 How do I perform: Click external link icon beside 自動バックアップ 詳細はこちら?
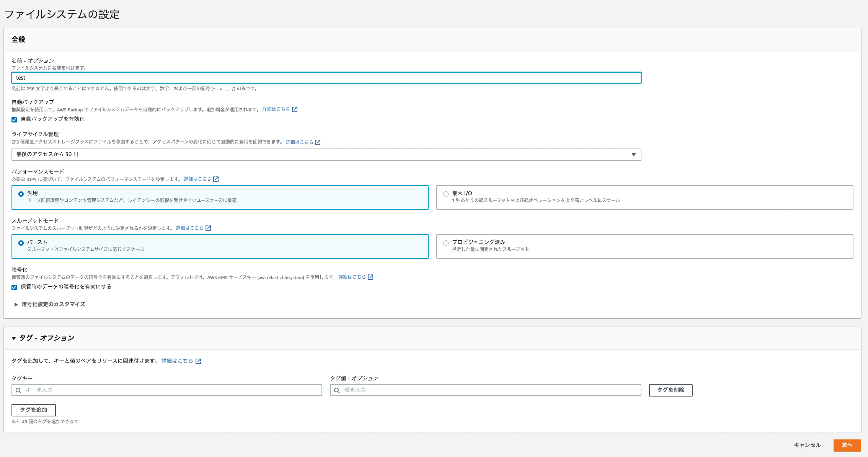coord(295,109)
